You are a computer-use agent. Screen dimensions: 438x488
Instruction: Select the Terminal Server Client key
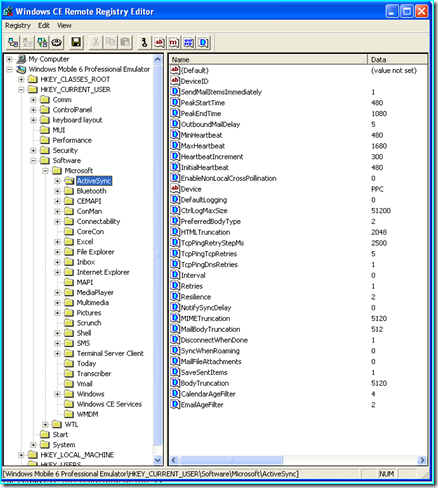coord(110,353)
